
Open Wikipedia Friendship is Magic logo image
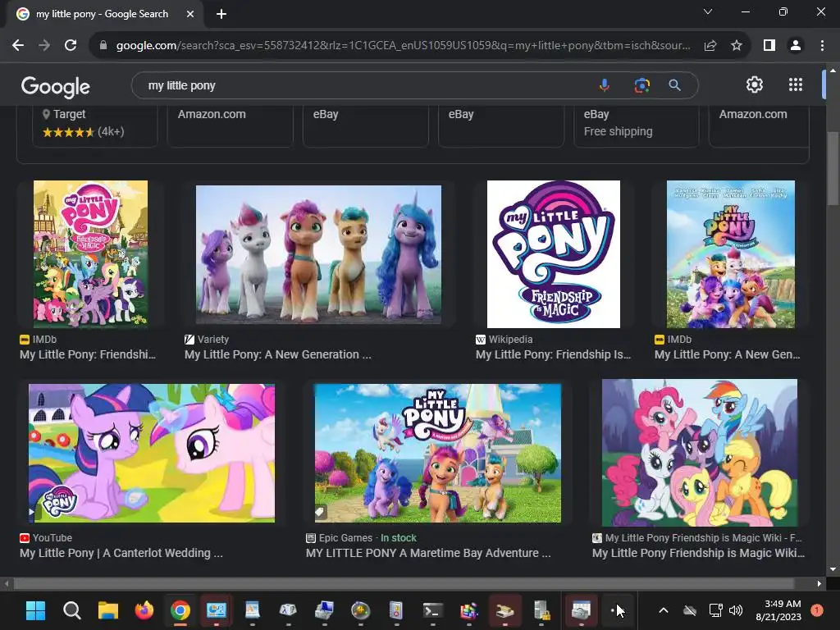(554, 254)
